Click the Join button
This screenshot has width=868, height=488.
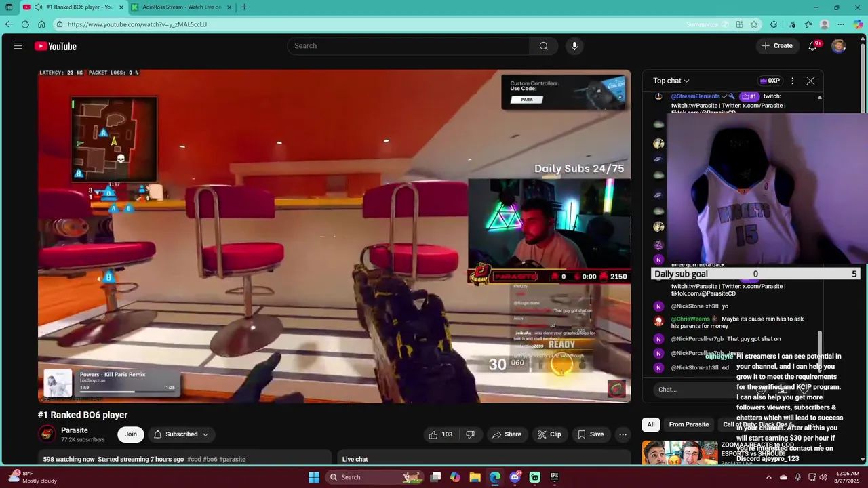[x=130, y=434]
